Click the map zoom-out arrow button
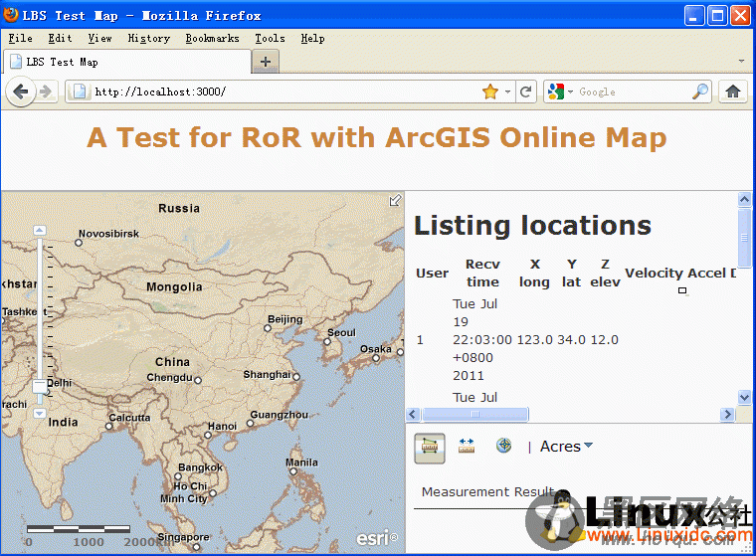 point(40,413)
